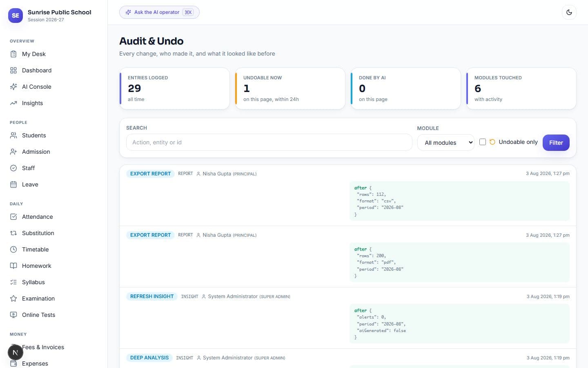This screenshot has width=588, height=368.
Task: Click the Substitution swap arrows icon
Action: pyautogui.click(x=13, y=233)
